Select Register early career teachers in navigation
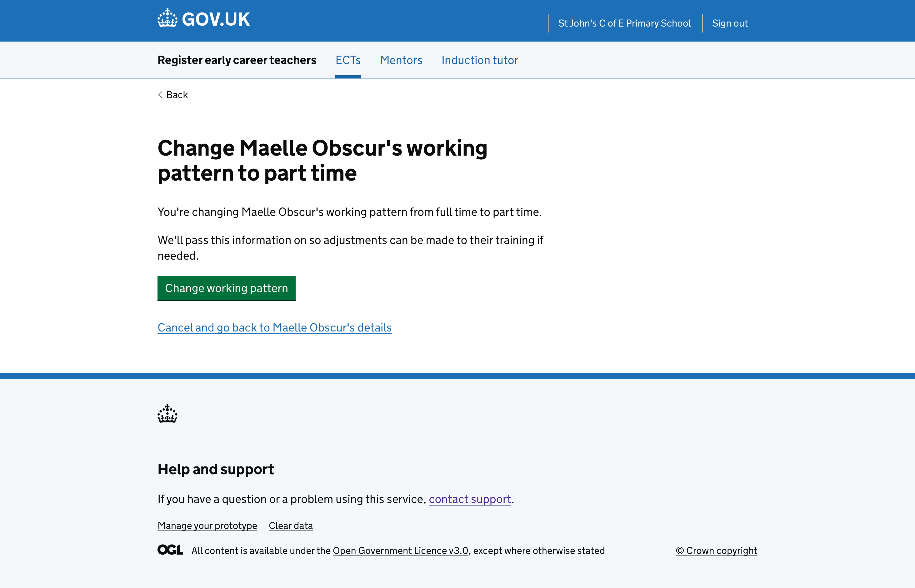 point(237,60)
